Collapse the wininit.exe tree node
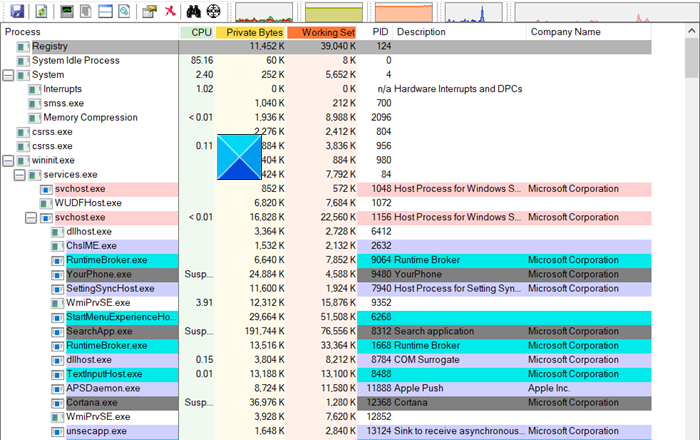The width and height of the screenshot is (700, 440). [x=9, y=160]
